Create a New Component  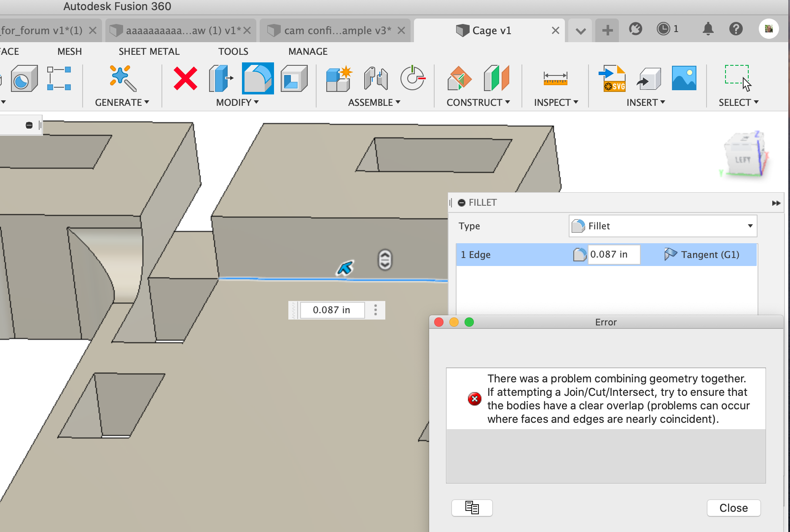tap(337, 78)
